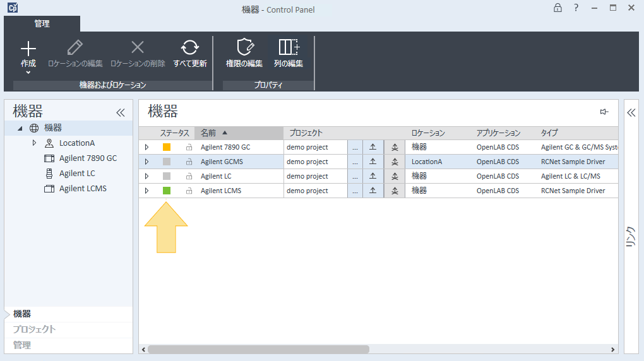Expand LocationA node in navigation tree
Image resolution: width=644 pixels, height=361 pixels.
click(x=34, y=143)
